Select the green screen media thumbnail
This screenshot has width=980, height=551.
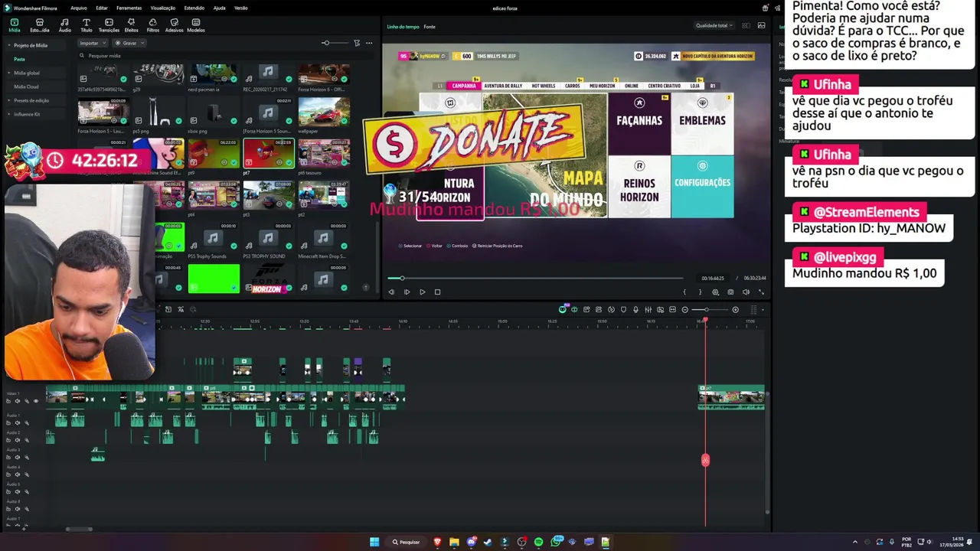(214, 279)
